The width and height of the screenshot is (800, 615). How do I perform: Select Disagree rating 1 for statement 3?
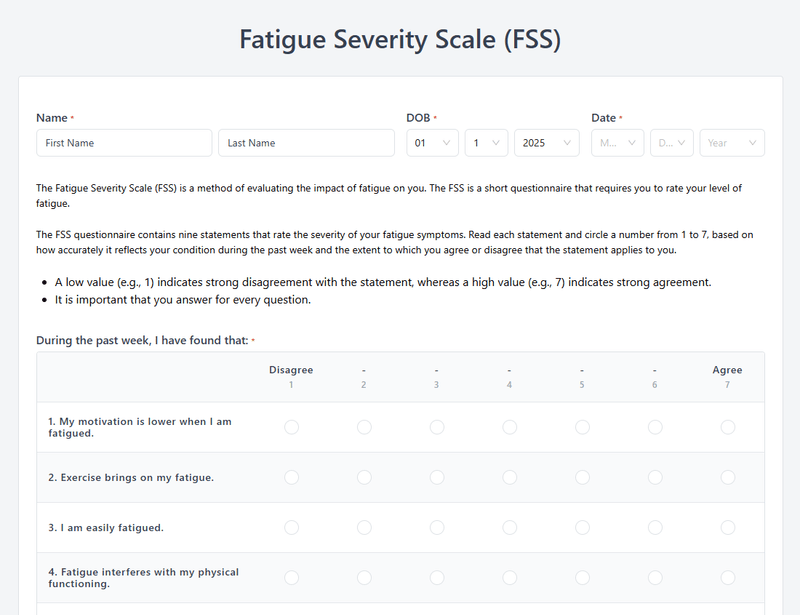point(291,527)
